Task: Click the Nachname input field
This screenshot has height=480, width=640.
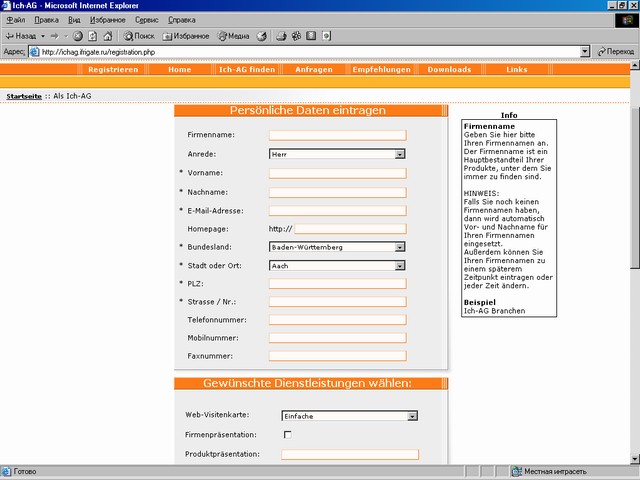Action: coord(338,192)
